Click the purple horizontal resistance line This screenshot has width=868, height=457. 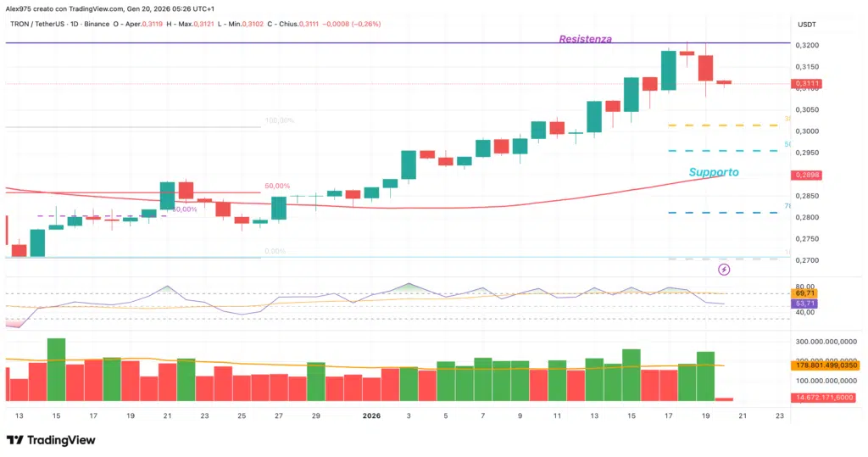click(339, 42)
